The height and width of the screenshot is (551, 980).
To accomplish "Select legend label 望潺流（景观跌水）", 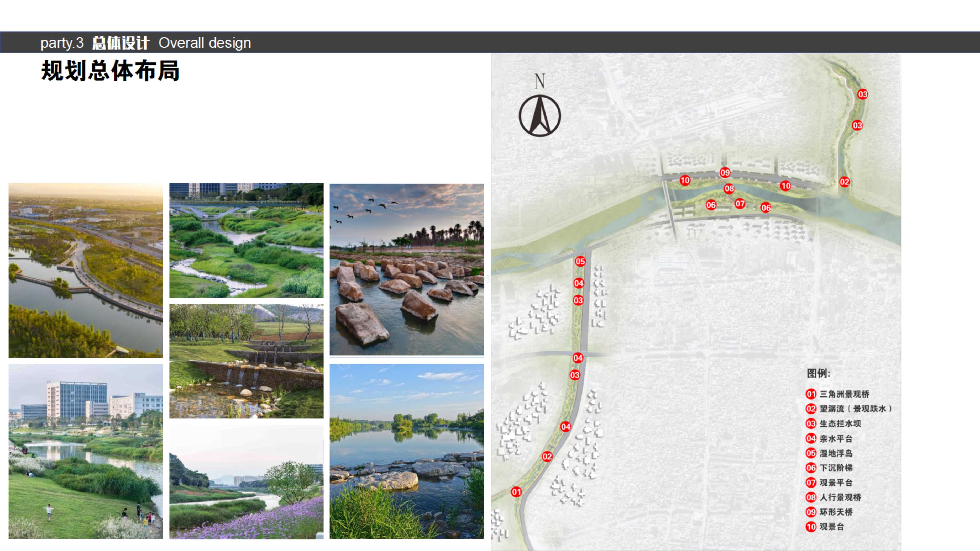I will tap(856, 409).
